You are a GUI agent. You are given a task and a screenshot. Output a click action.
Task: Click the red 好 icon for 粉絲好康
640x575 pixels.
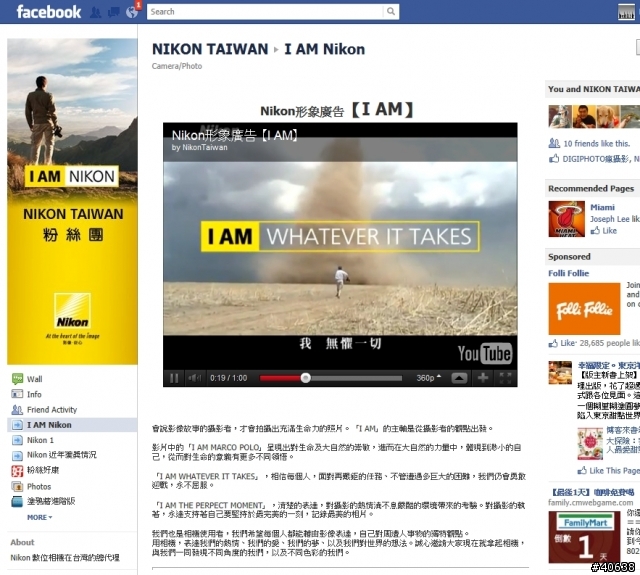(x=17, y=471)
